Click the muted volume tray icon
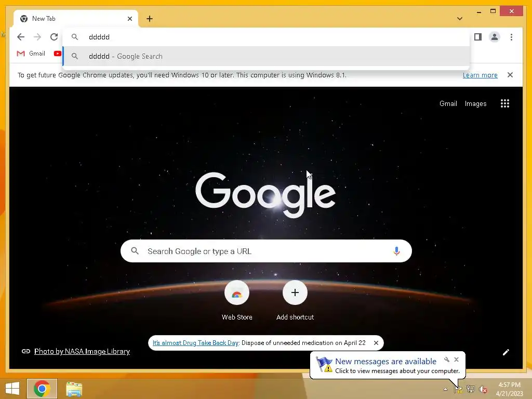 [x=483, y=389]
